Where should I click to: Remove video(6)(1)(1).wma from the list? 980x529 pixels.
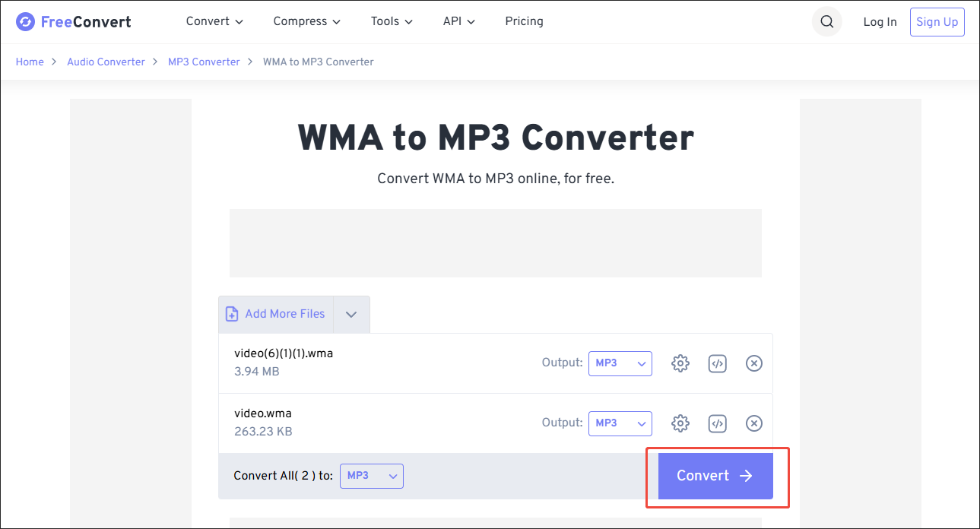[753, 363]
